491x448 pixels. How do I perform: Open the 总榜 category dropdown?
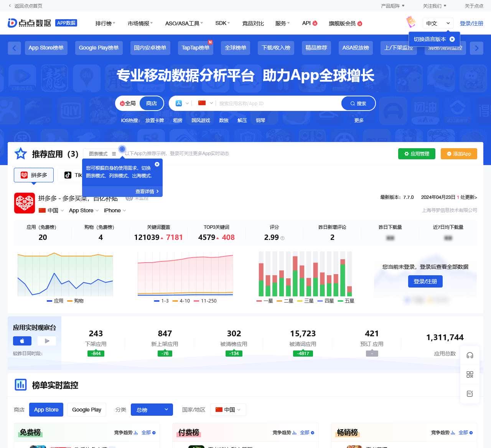pos(152,410)
